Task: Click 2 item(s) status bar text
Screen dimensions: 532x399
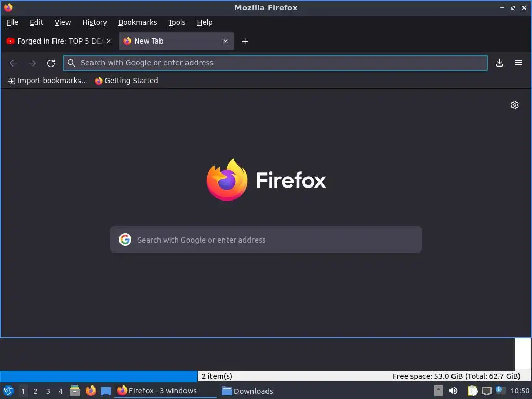Action: click(217, 376)
